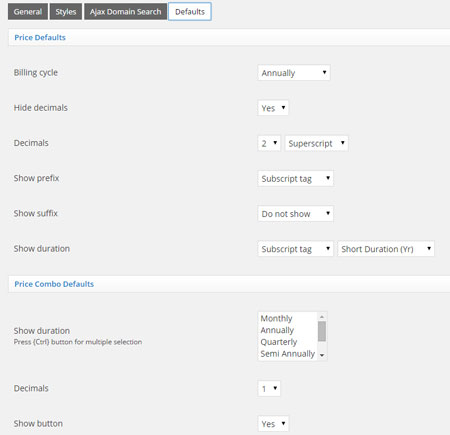Open the Short Duration (Yr) dropdown
The image size is (450, 435).
click(x=386, y=249)
